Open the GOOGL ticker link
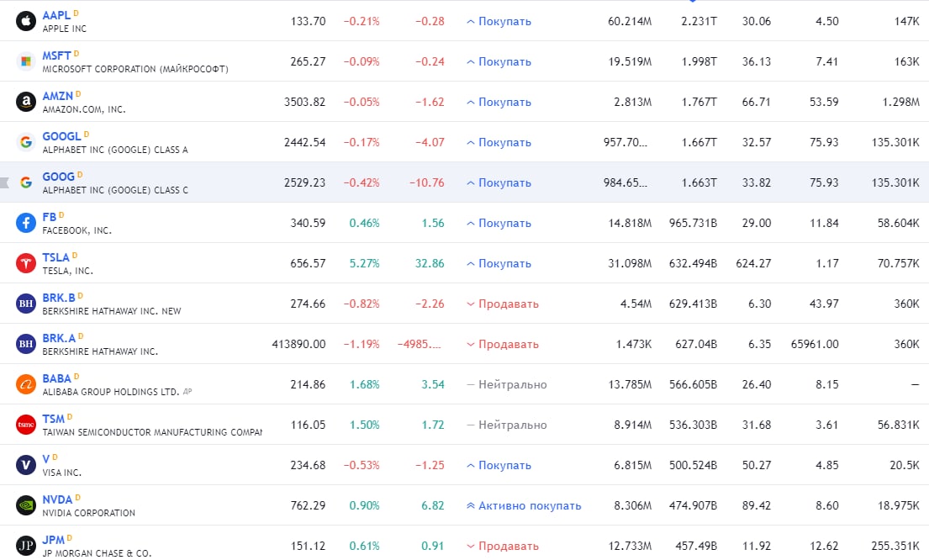Screen dimensions: 929x560 point(61,136)
